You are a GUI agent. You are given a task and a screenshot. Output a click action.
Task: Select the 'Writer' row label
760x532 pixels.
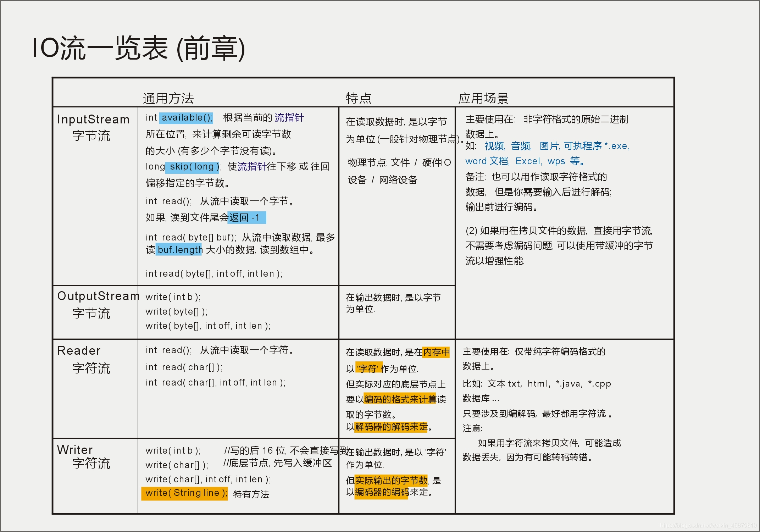pos(75,450)
